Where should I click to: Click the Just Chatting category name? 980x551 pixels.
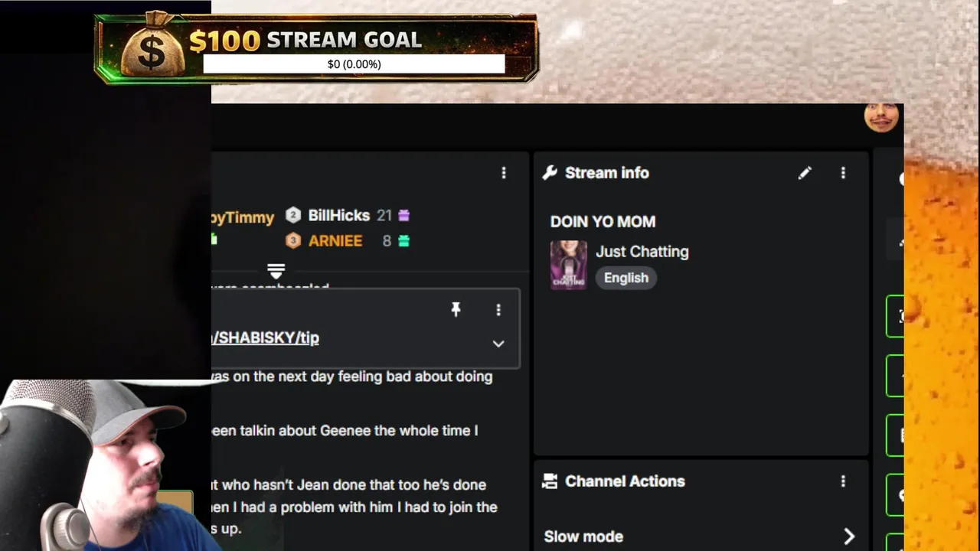(642, 252)
